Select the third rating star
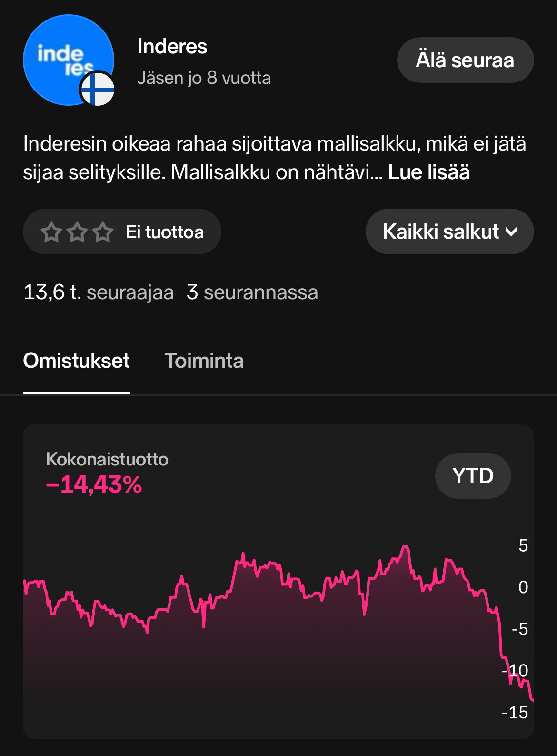The height and width of the screenshot is (756, 557). coord(102,232)
